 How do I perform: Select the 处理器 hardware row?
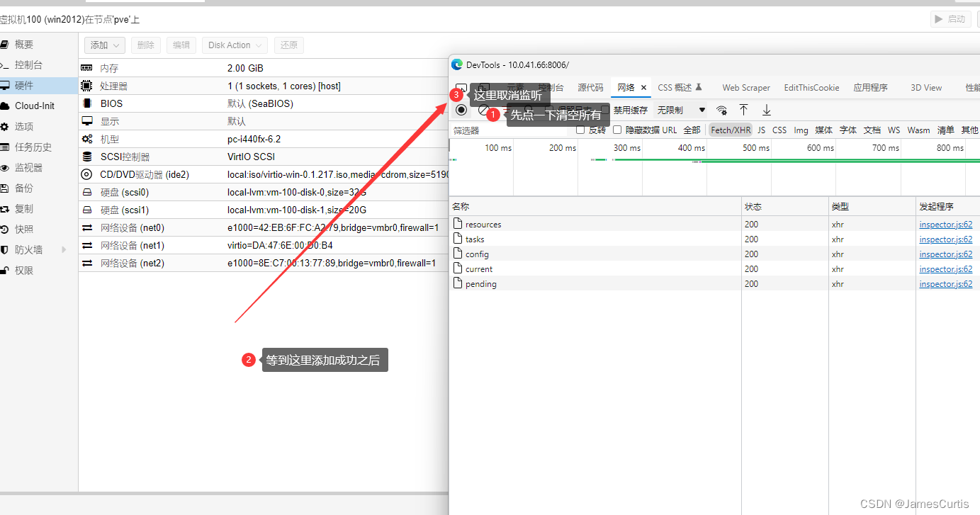pos(264,86)
